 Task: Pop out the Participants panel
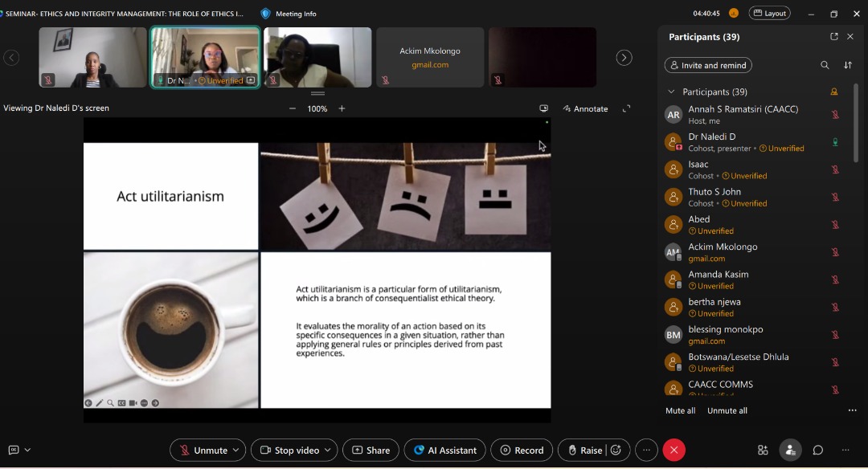coord(834,37)
